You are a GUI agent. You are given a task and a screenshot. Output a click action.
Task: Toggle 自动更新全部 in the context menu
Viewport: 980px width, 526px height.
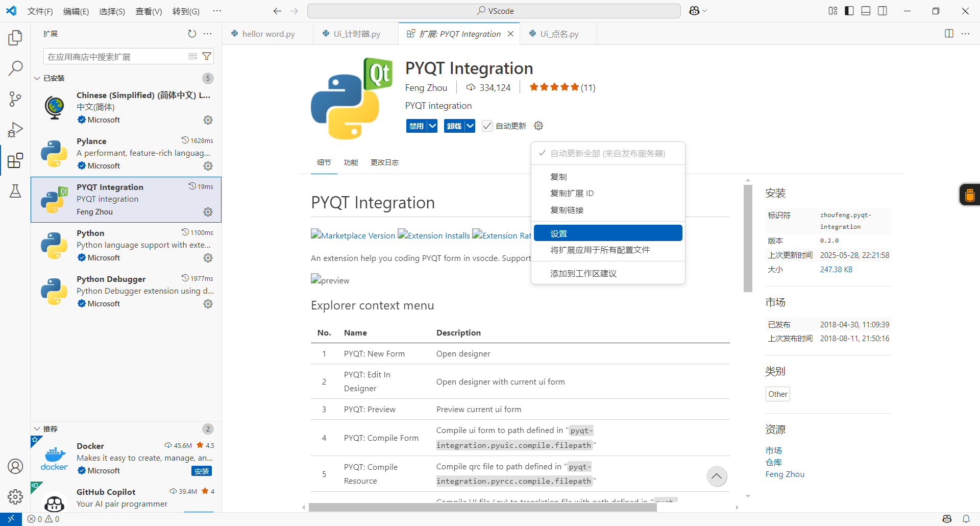(x=607, y=153)
